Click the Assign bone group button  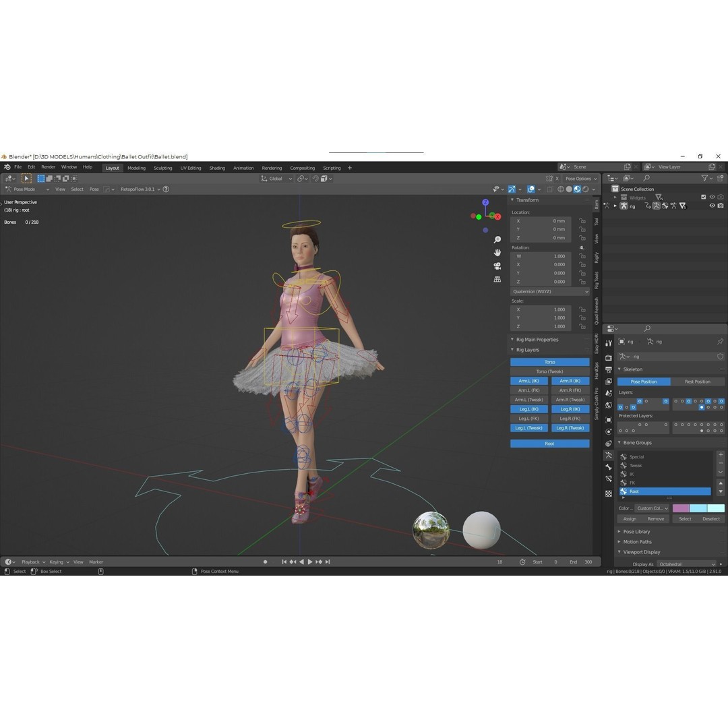tap(630, 518)
